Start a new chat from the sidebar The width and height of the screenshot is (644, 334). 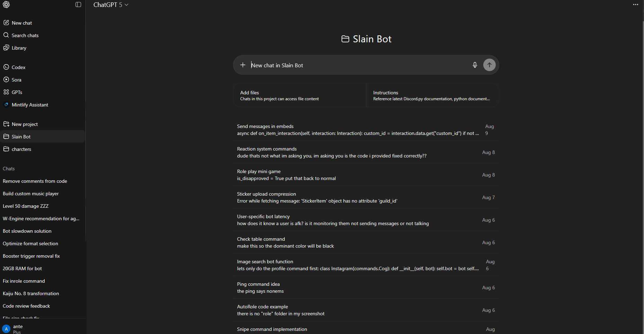click(x=21, y=23)
